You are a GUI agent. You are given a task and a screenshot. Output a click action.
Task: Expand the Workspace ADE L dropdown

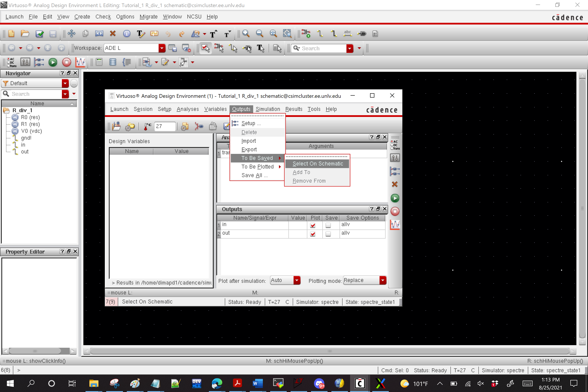coord(162,48)
